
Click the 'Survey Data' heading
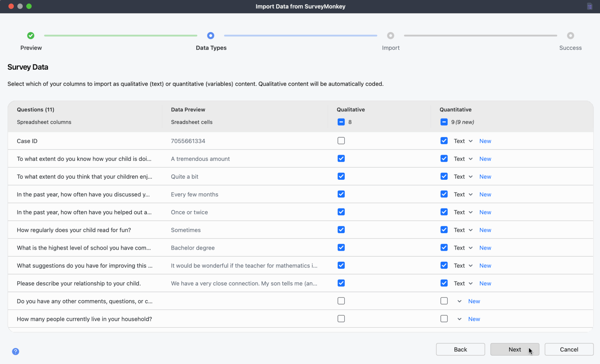pos(28,67)
